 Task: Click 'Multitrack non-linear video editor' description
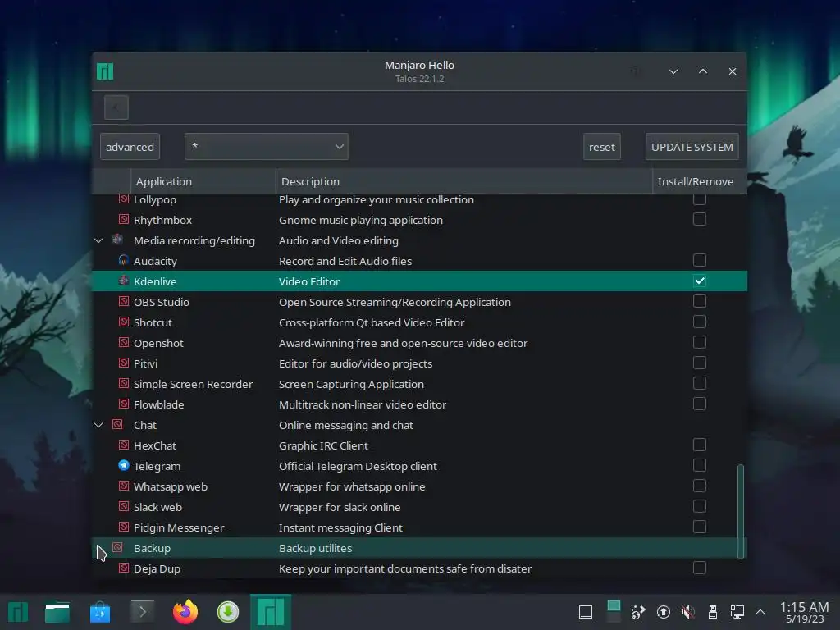362,404
